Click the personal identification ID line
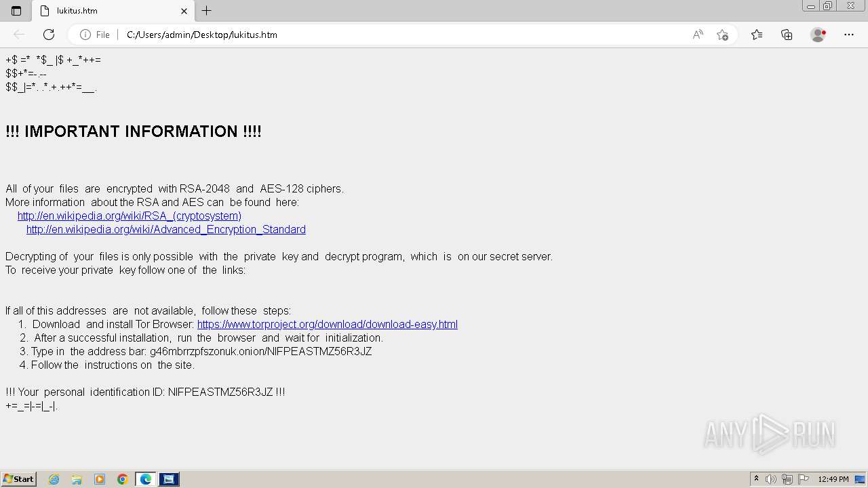The image size is (868, 488). point(145,392)
